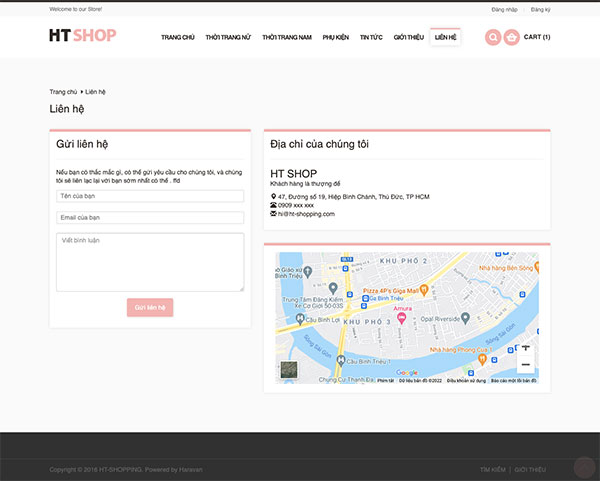Click the Đăng ký link
The image size is (600, 481).
[540, 10]
